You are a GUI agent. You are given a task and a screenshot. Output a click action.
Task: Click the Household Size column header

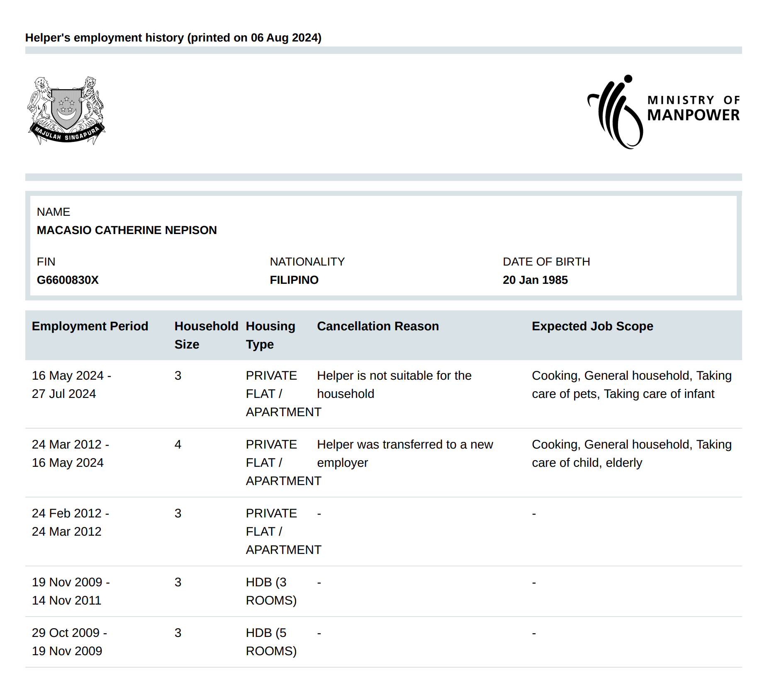click(206, 335)
